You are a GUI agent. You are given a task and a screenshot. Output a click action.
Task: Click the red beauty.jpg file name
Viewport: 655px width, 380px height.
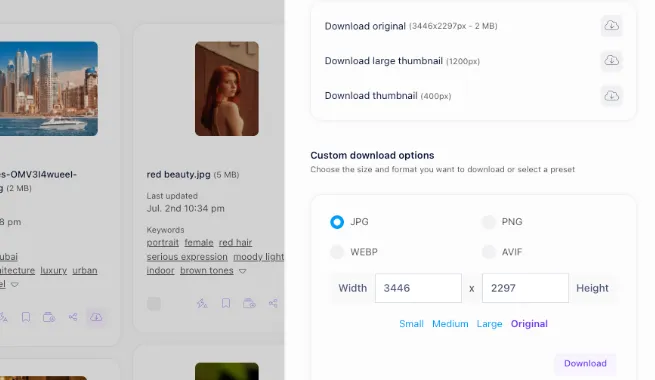click(x=178, y=175)
